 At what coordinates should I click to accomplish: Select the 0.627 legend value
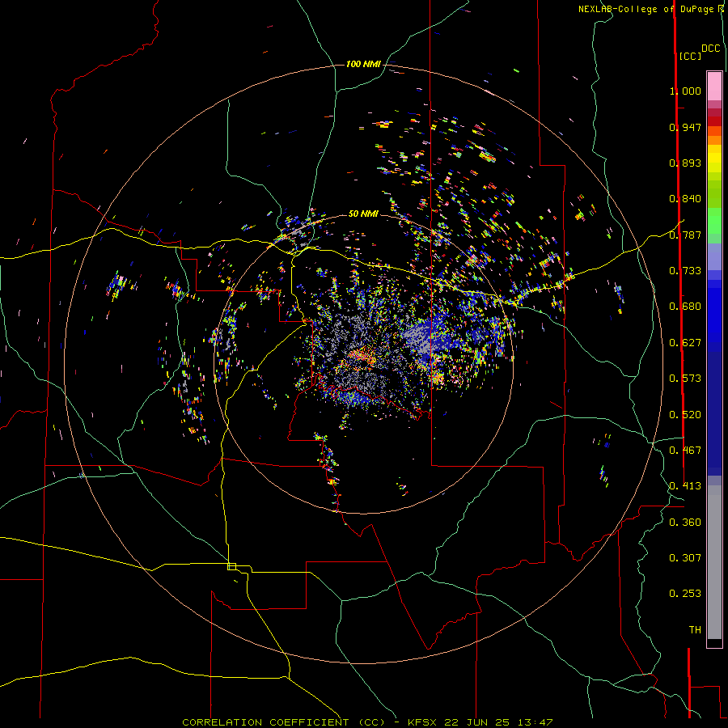coord(685,342)
